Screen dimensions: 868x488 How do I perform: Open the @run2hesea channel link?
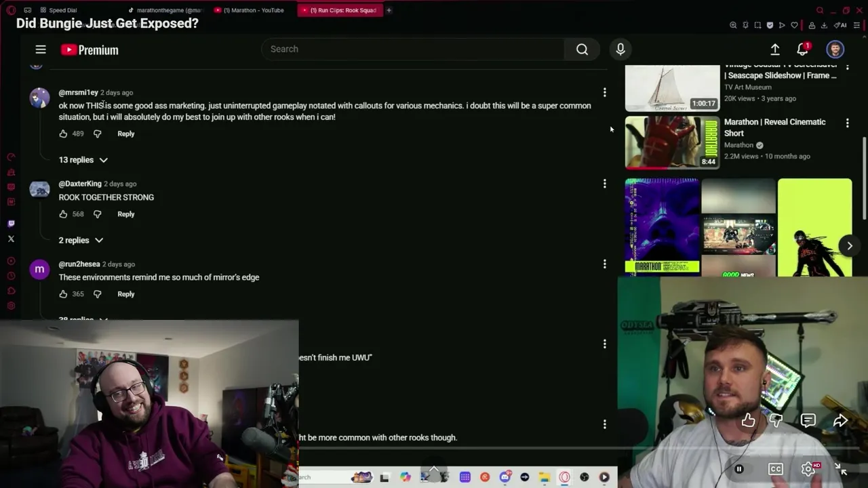pos(79,264)
